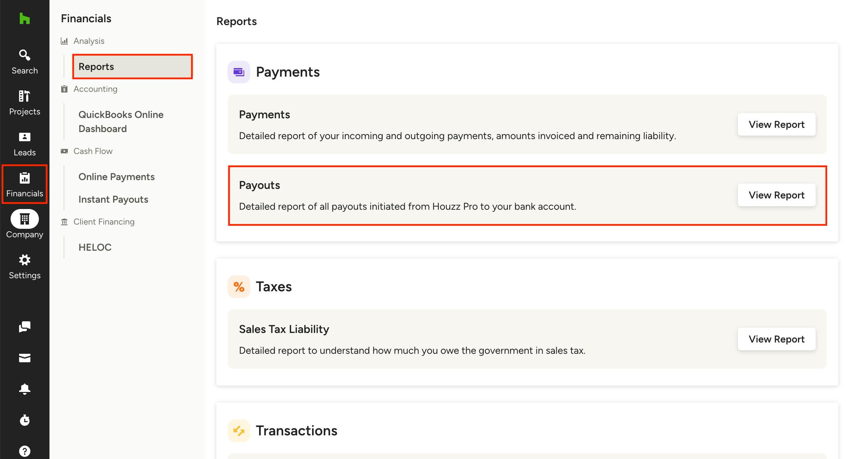Open the inbox mail icon
The image size is (868, 459).
tap(24, 358)
